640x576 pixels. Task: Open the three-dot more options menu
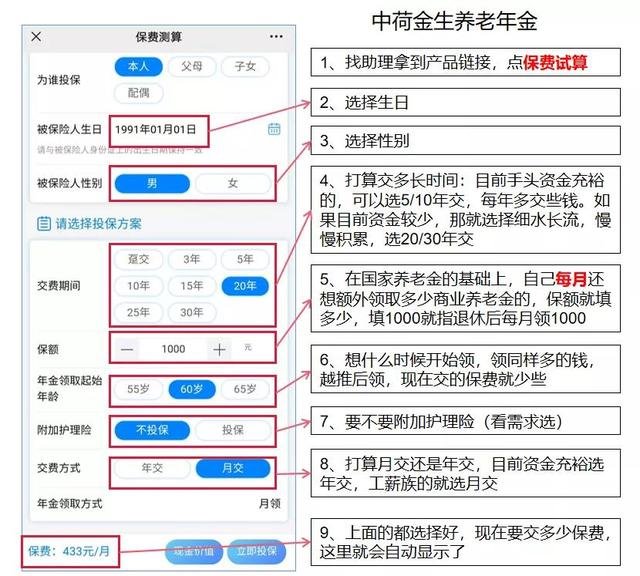(x=276, y=37)
